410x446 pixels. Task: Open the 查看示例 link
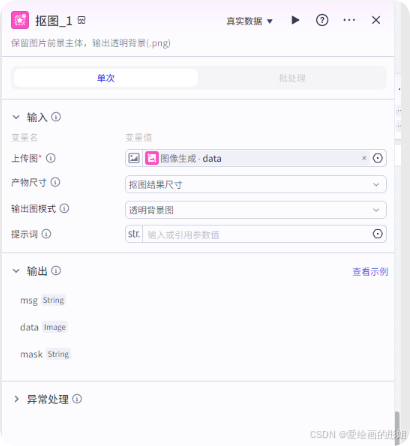click(x=370, y=272)
